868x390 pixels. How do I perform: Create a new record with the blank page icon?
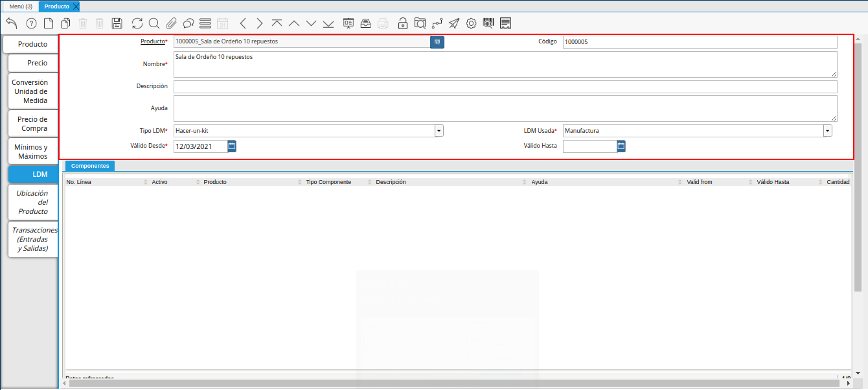coord(49,23)
